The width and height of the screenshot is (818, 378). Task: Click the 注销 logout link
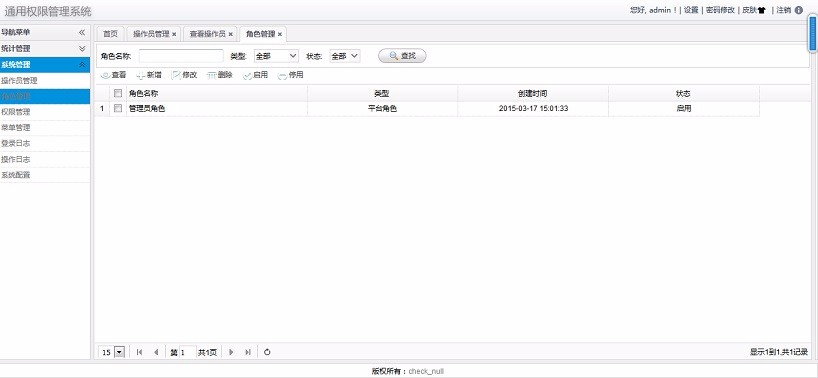click(x=784, y=10)
